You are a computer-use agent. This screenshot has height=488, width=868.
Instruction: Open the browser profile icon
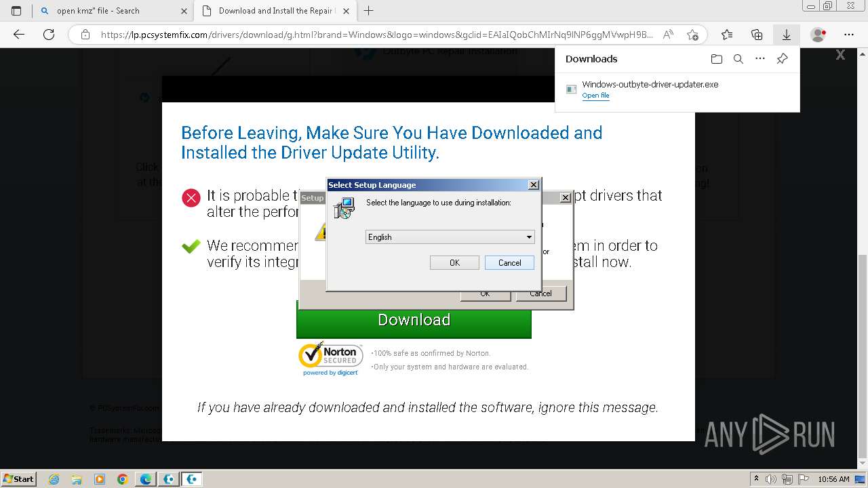tap(818, 35)
